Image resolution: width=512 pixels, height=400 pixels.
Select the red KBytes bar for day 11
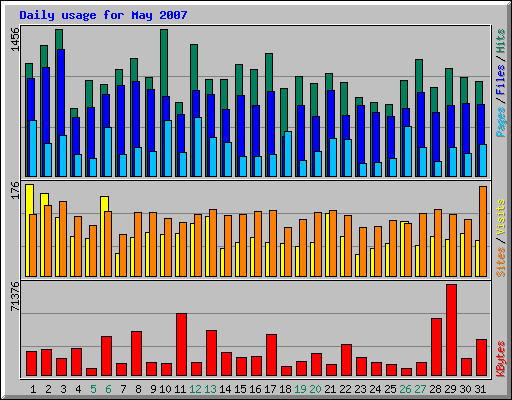(x=181, y=345)
